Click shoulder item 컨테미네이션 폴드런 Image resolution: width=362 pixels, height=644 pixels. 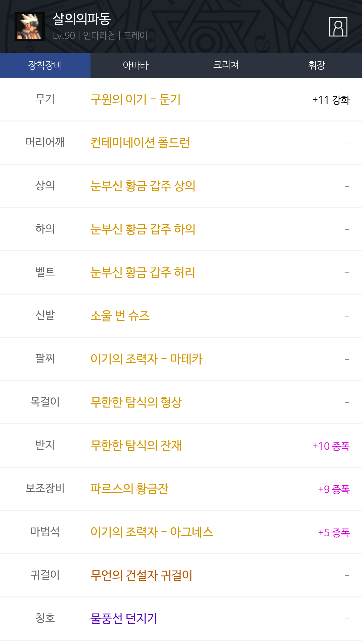(x=140, y=143)
